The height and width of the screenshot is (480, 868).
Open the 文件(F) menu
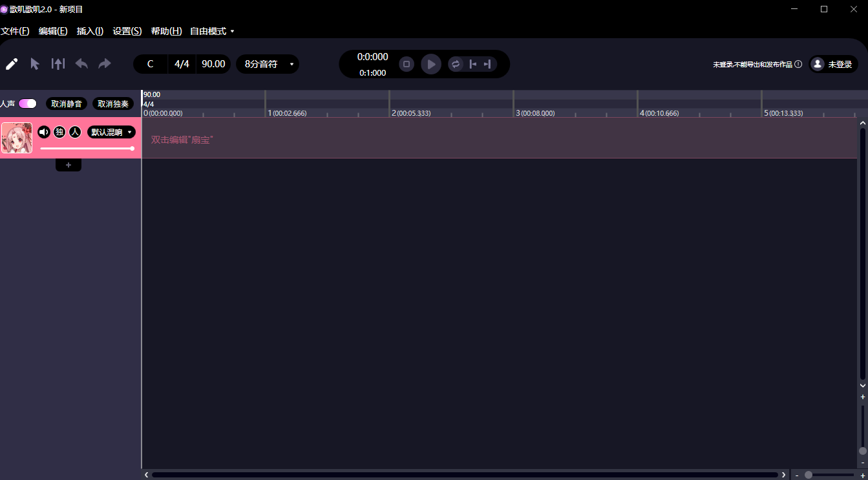(15, 31)
